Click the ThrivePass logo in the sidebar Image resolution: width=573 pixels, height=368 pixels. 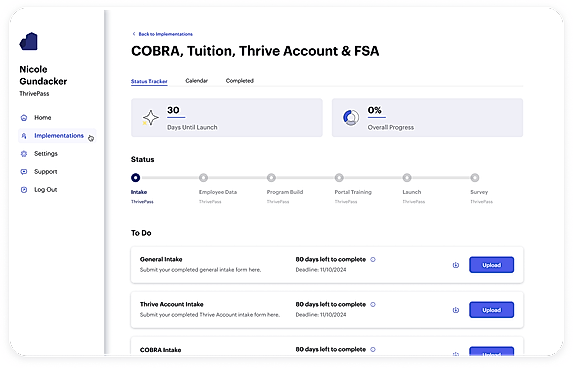point(29,41)
